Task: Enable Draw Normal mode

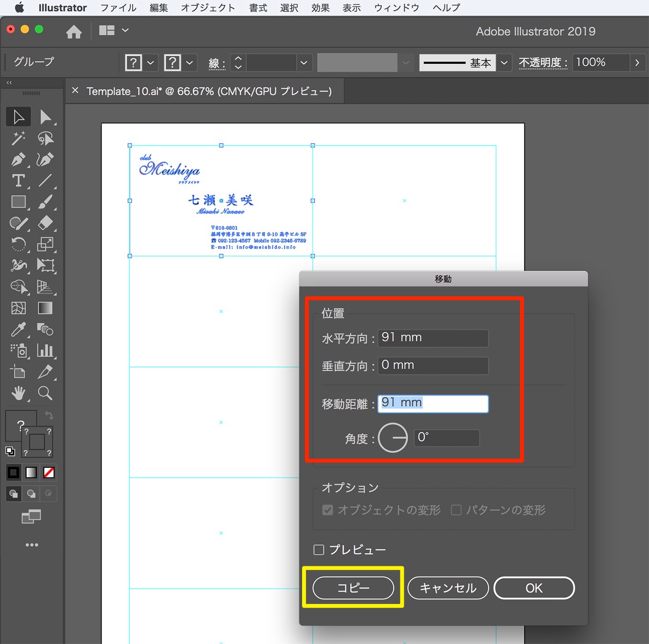Action: point(14,493)
